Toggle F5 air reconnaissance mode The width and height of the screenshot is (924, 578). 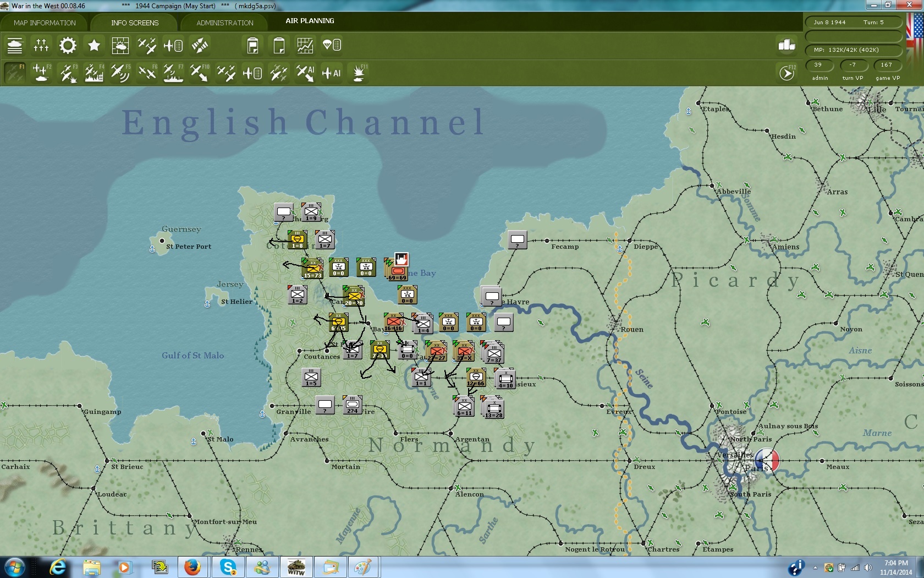coord(120,73)
